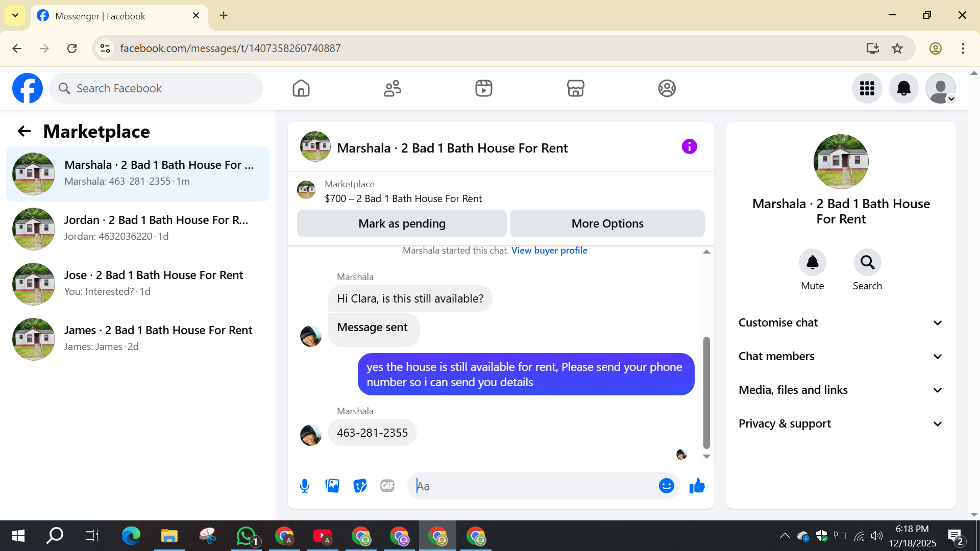The width and height of the screenshot is (980, 551).
Task: Click the "Hi Clara, is this still available?" message
Action: click(x=410, y=298)
